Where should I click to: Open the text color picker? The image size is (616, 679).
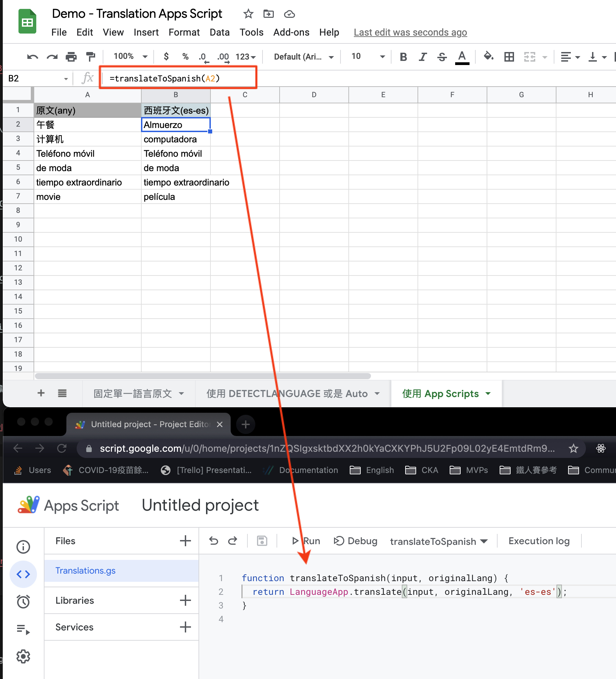pos(462,56)
